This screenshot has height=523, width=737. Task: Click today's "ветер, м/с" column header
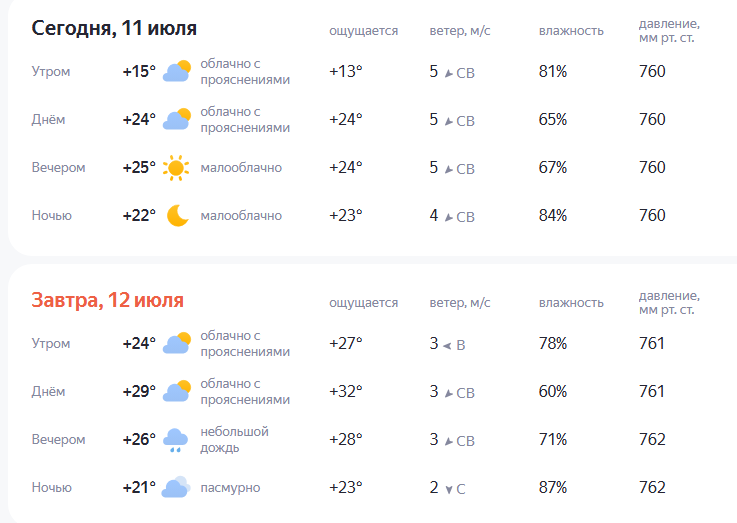[x=459, y=31]
